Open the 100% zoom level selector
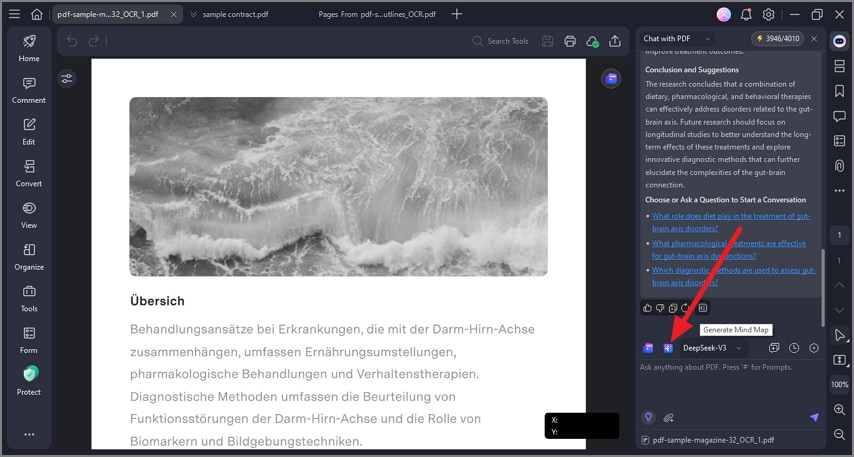Viewport: 854px width, 457px height. [x=839, y=385]
